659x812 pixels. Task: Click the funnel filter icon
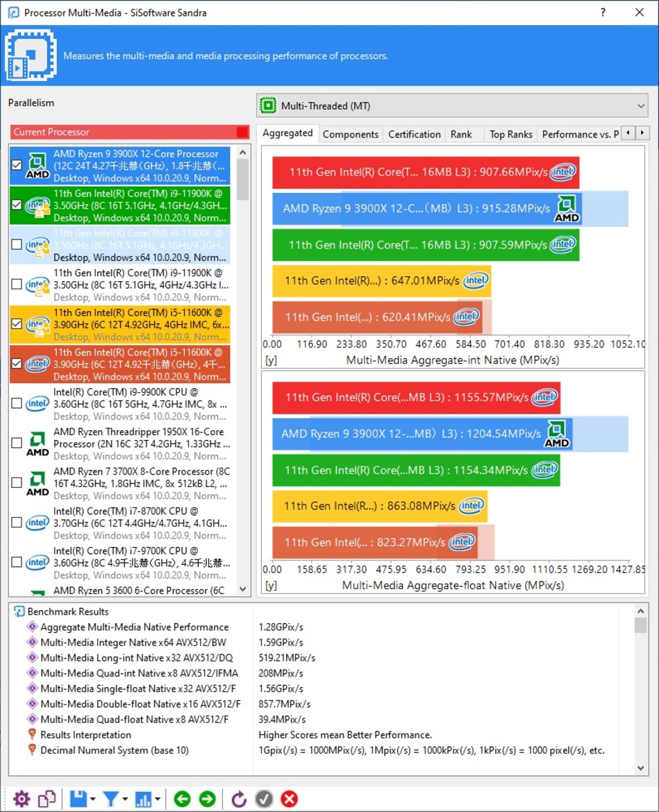(x=110, y=799)
